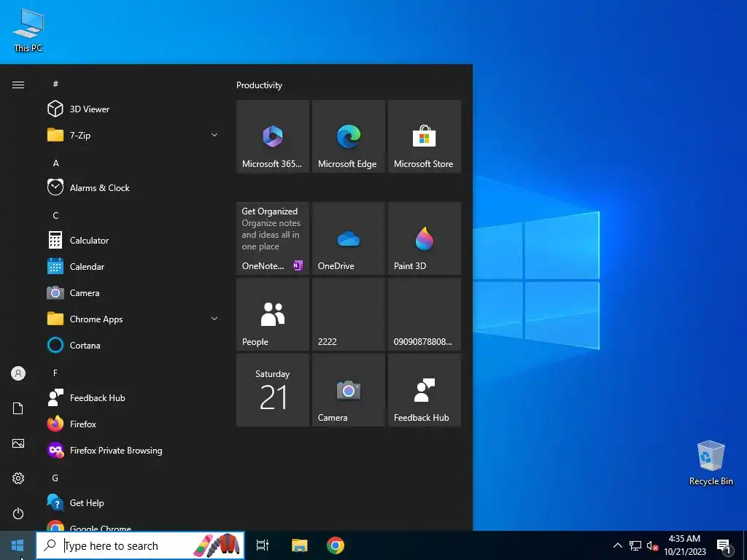
Task: Launch Firefox from the app list
Action: pyautogui.click(x=133, y=424)
